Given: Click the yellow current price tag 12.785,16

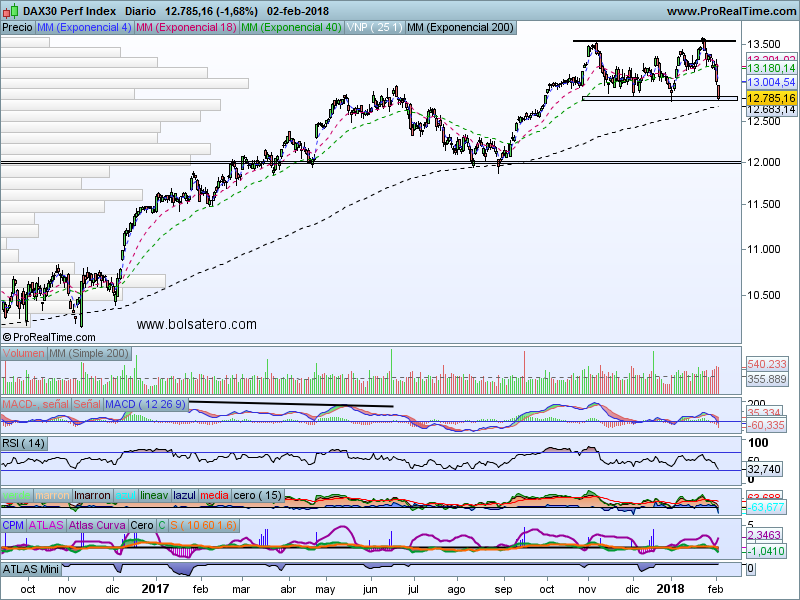Looking at the screenshot, I should [771, 98].
